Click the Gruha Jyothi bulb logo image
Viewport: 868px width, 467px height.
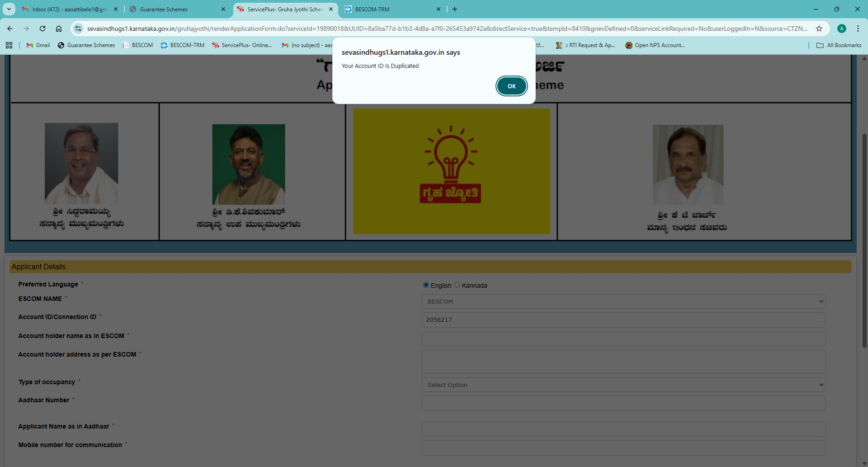pos(452,171)
